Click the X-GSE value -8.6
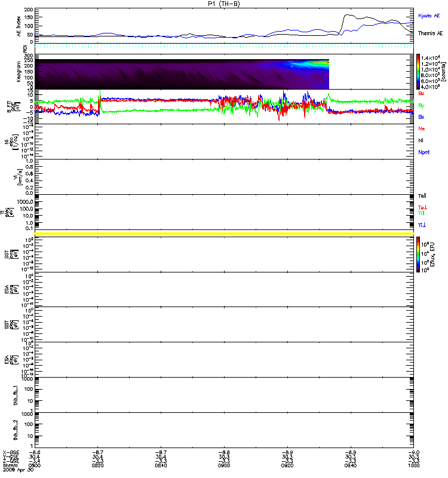Viewport: 448px width, 478px height. point(35,453)
